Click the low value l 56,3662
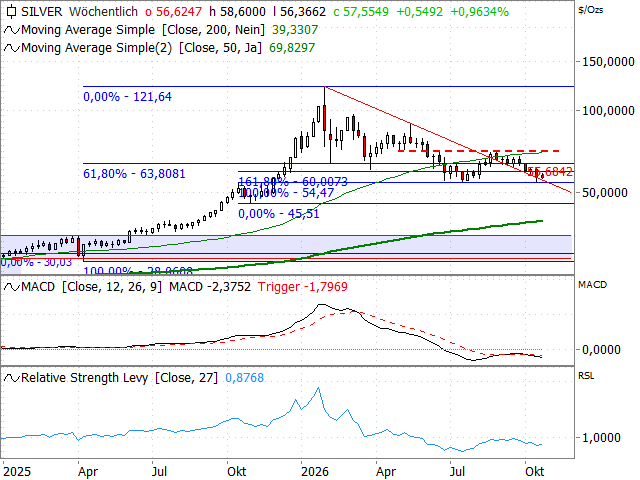Image resolution: width=640 pixels, height=480 pixels. (300, 12)
